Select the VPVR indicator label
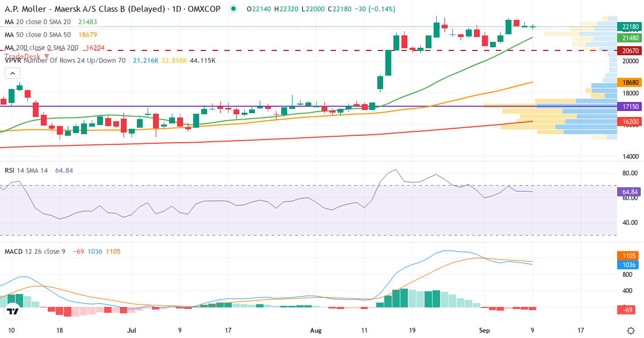 pyautogui.click(x=65, y=61)
